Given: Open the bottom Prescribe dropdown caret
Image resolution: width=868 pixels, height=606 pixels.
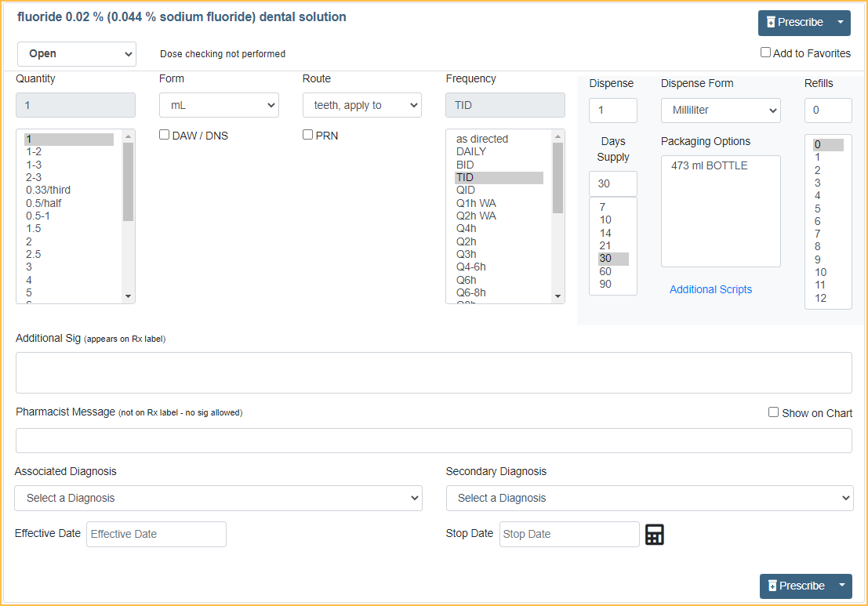Looking at the screenshot, I should tap(841, 586).
